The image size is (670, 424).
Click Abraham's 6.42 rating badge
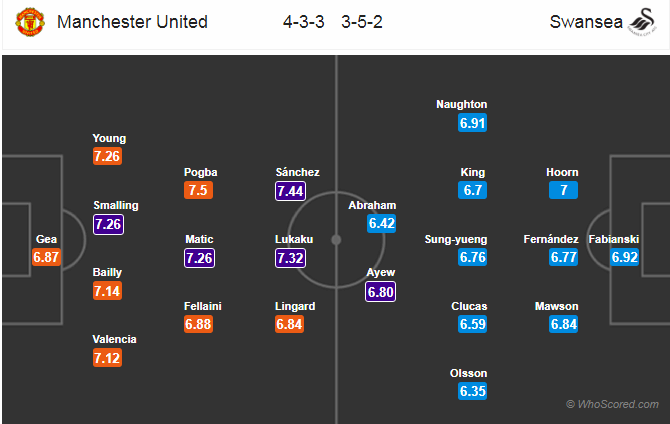pos(381,223)
